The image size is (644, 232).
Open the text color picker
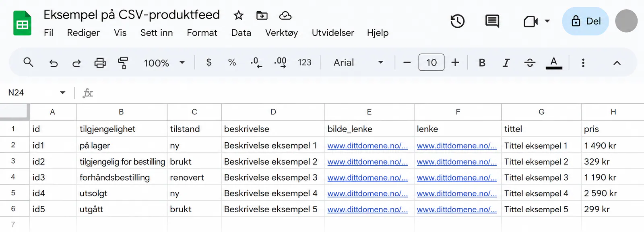click(x=554, y=63)
